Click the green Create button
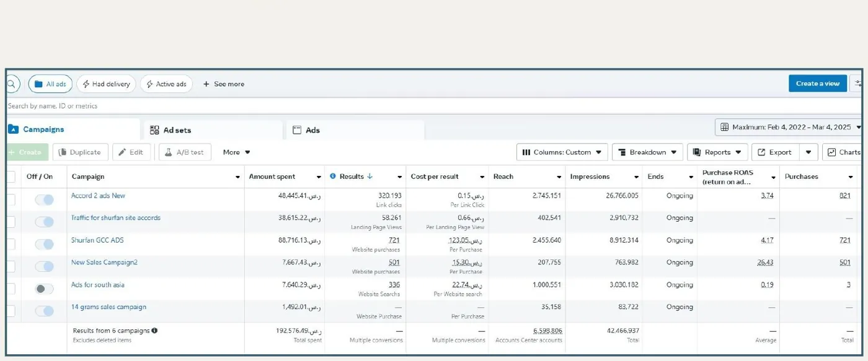This screenshot has height=361, width=868. click(x=27, y=152)
